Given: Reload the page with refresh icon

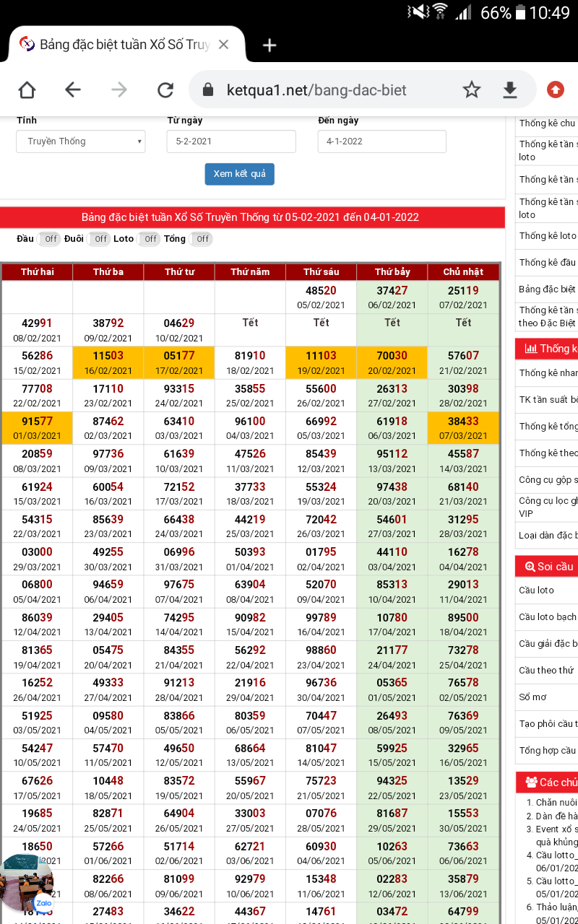Looking at the screenshot, I should (165, 90).
